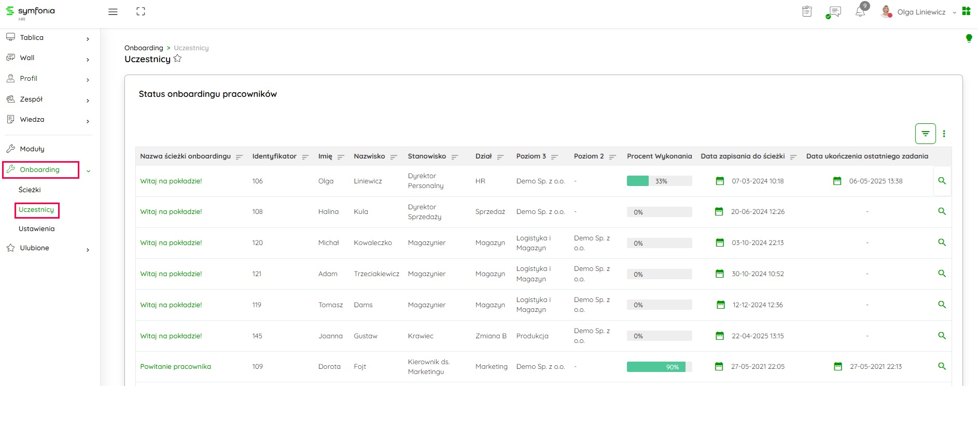
Task: Click the hamburger menu icon
Action: click(113, 12)
